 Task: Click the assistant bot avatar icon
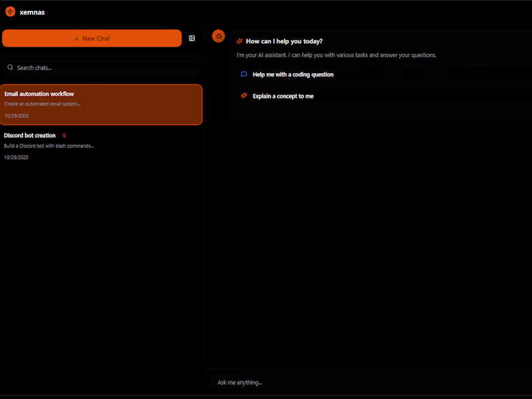click(x=219, y=36)
